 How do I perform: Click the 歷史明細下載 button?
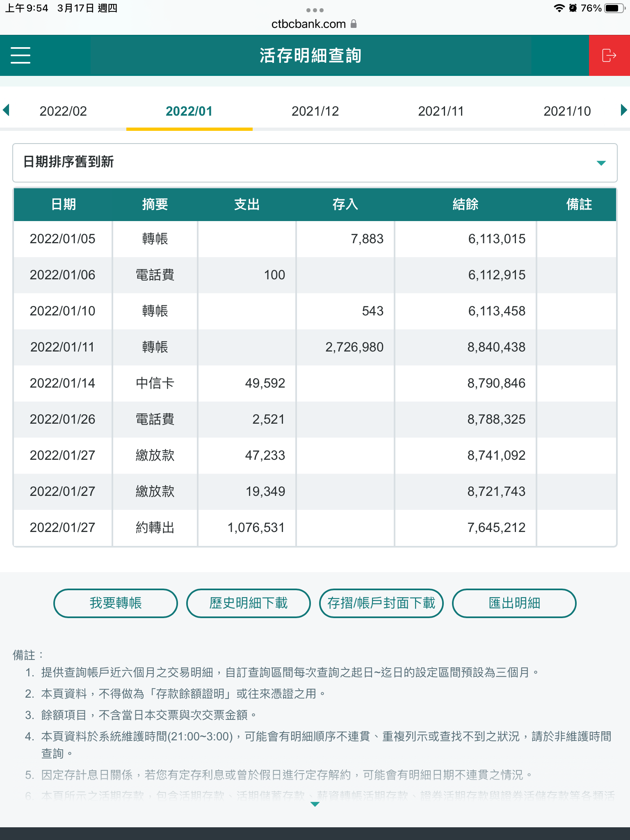(248, 603)
